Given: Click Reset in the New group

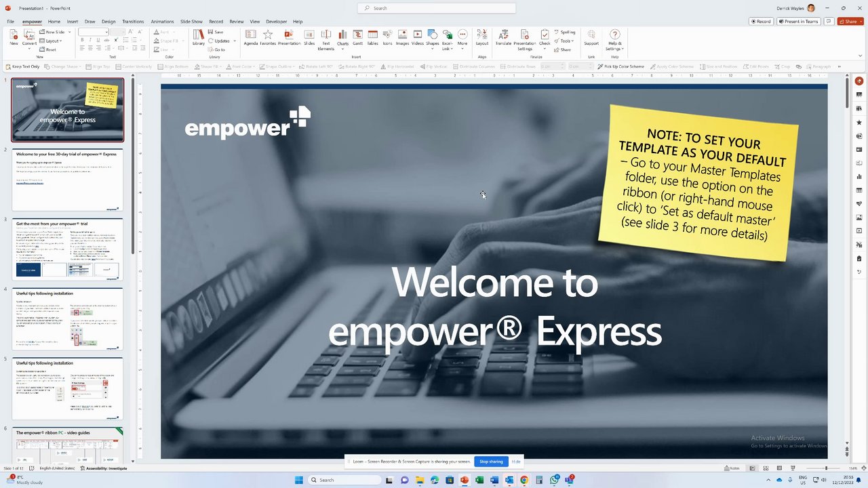Looking at the screenshot, I should [x=47, y=49].
